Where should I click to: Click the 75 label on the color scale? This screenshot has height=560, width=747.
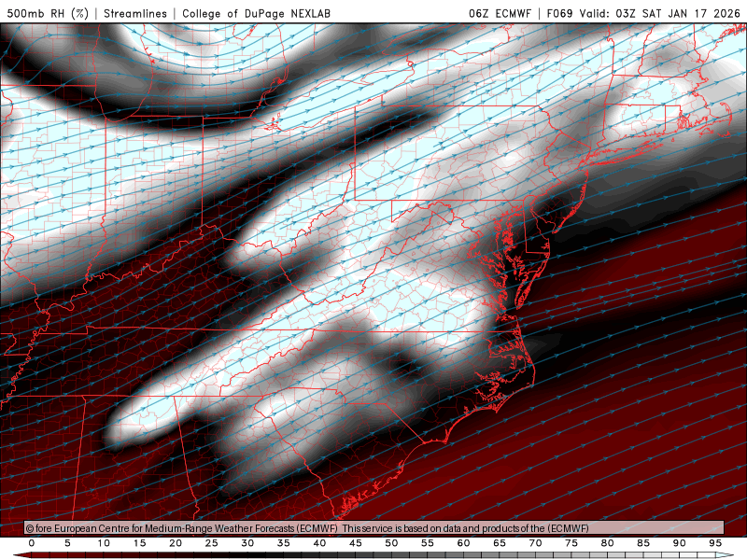click(x=571, y=543)
